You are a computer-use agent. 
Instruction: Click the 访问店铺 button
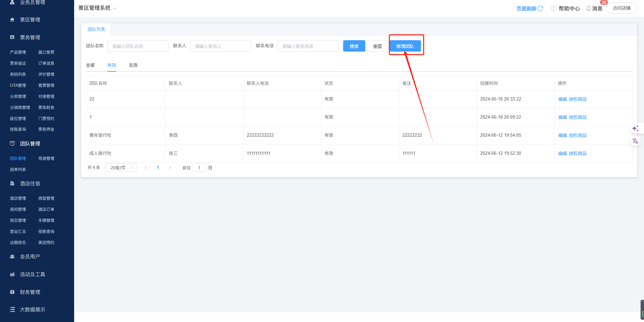click(x=622, y=8)
